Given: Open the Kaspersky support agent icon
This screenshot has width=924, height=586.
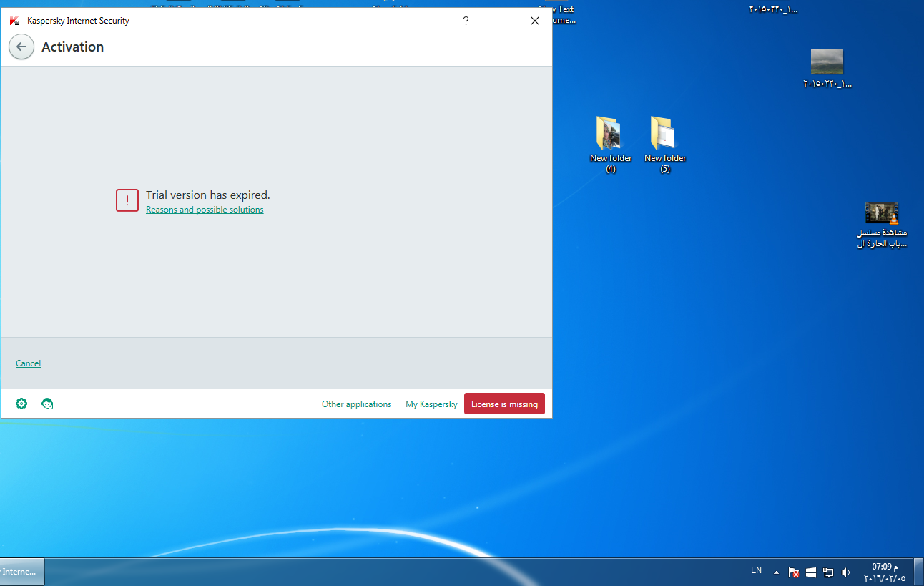Looking at the screenshot, I should 47,404.
